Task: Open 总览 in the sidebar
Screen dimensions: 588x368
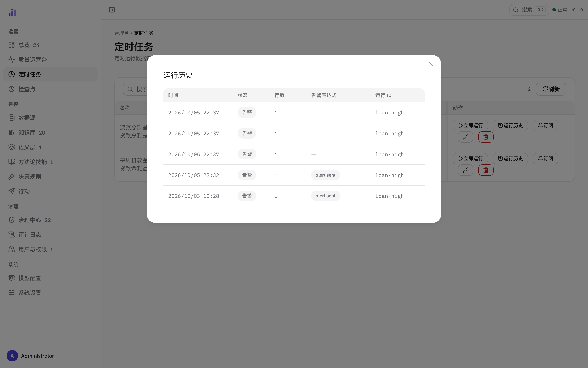Action: pos(50,45)
